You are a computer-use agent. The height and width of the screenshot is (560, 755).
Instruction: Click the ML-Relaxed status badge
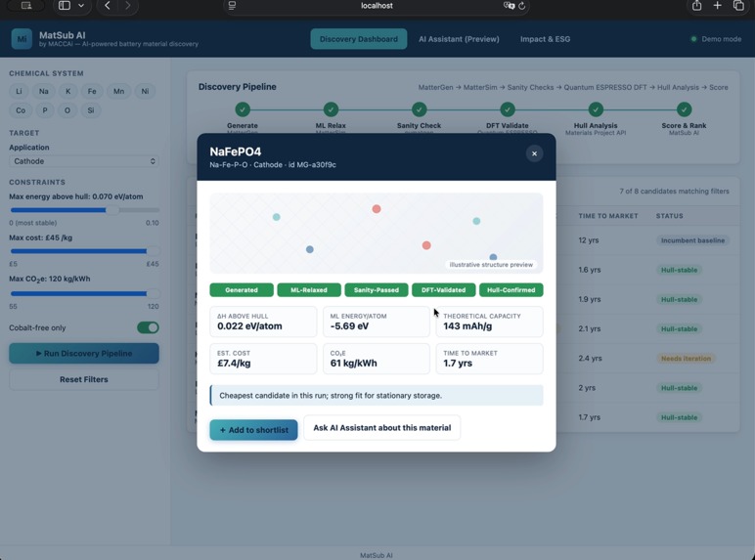tap(309, 290)
